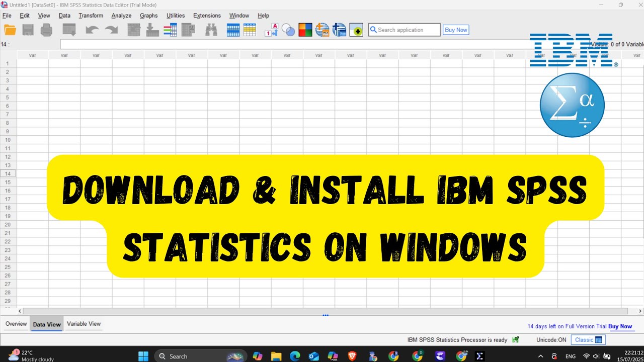
Task: Open the Window menu
Action: [239, 16]
